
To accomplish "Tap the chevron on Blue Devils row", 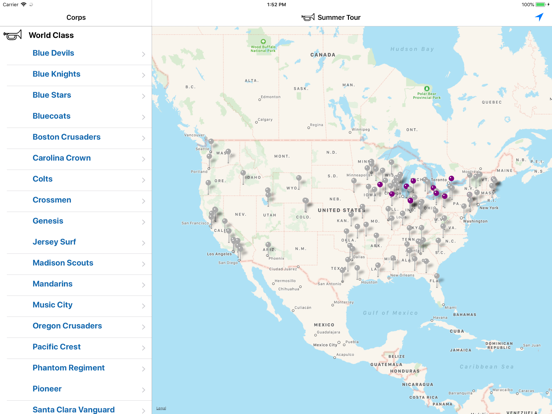I will pos(143,54).
